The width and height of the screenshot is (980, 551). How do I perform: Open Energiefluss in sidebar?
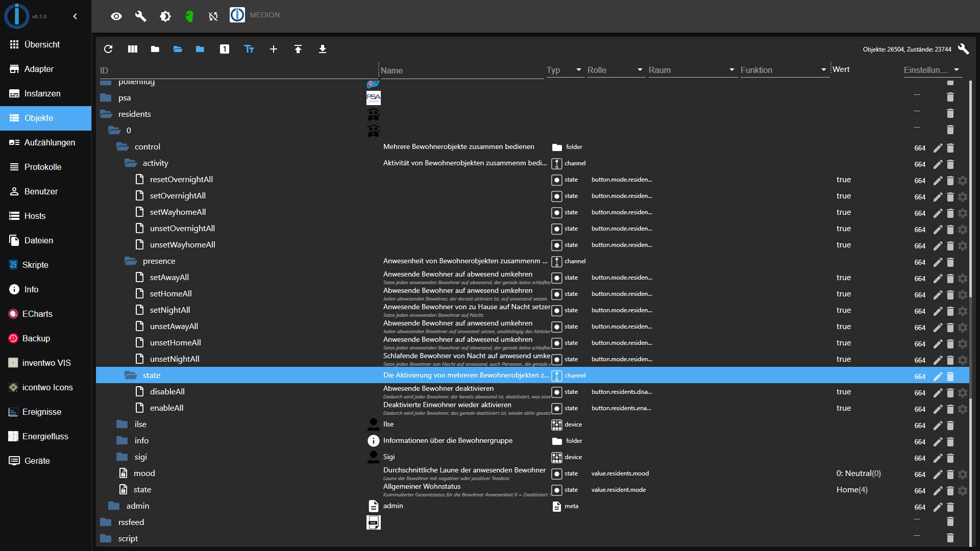(45, 436)
